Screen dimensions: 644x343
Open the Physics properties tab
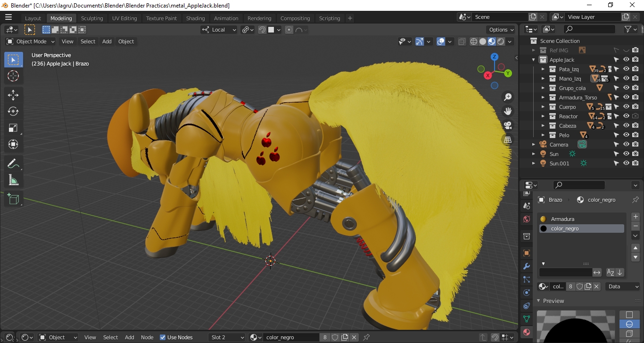[527, 293]
